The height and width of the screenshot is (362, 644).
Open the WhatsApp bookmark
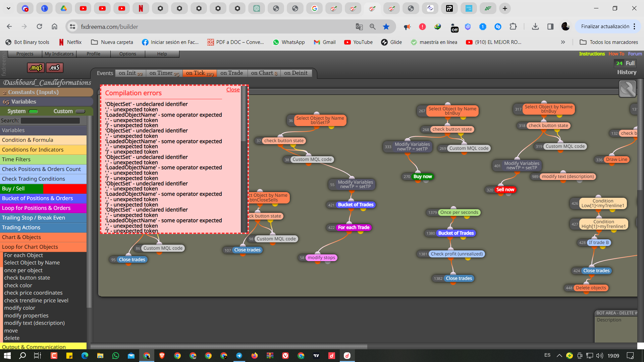pyautogui.click(x=289, y=42)
